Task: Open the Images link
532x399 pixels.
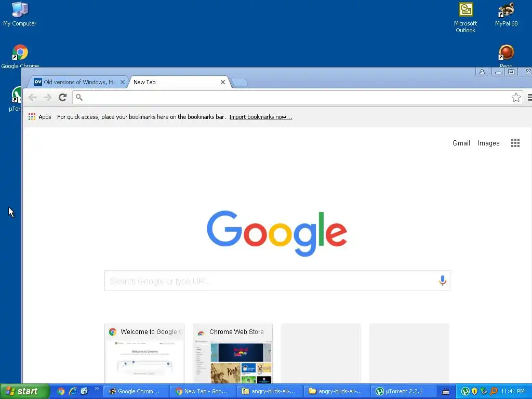Action: [488, 143]
